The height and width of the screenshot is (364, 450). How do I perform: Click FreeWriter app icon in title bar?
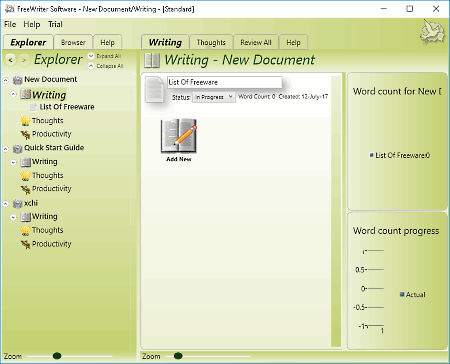point(9,9)
